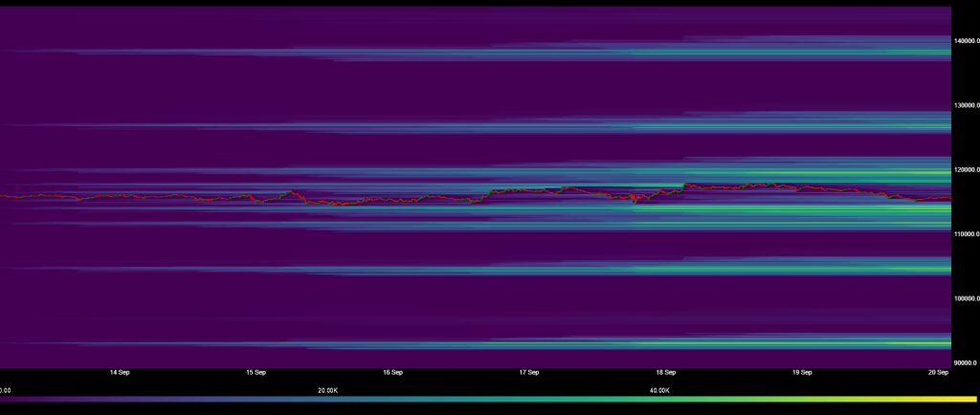Click the 140000.0 price axis label

(x=966, y=41)
